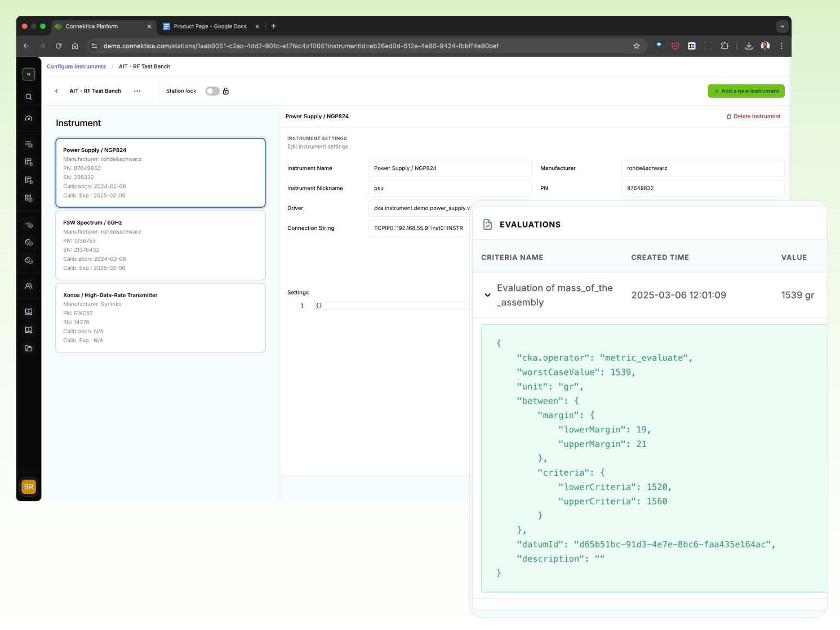840x630 pixels.
Task: Click the team members icon in the sidebar
Action: (29, 286)
